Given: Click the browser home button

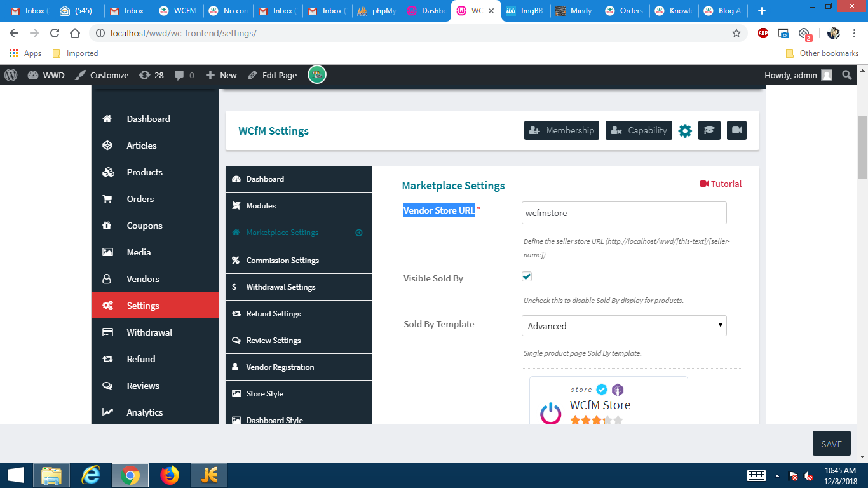Looking at the screenshot, I should 75,33.
